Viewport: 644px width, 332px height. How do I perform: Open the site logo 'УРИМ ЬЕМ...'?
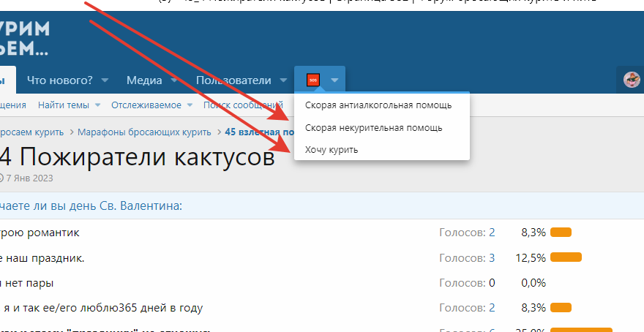point(25,39)
